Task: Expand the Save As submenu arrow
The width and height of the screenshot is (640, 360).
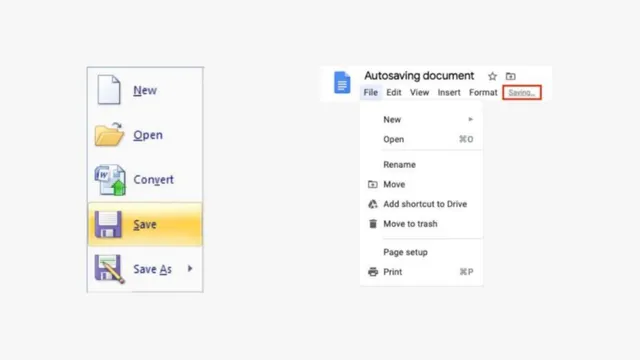Action: 190,269
